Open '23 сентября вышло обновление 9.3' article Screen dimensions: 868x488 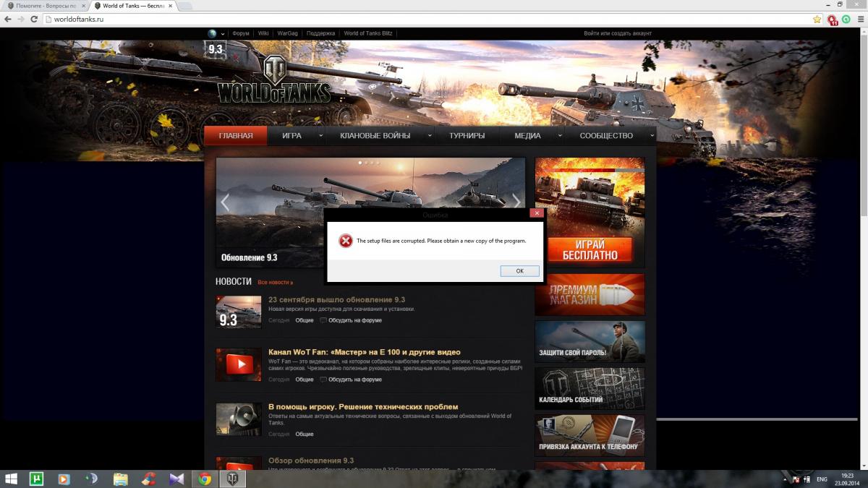point(336,299)
